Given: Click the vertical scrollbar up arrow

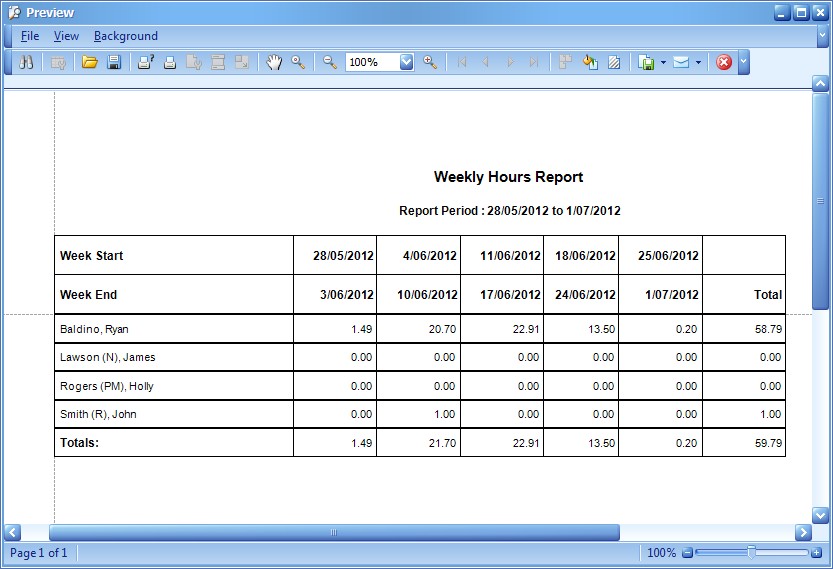Looking at the screenshot, I should pos(820,83).
